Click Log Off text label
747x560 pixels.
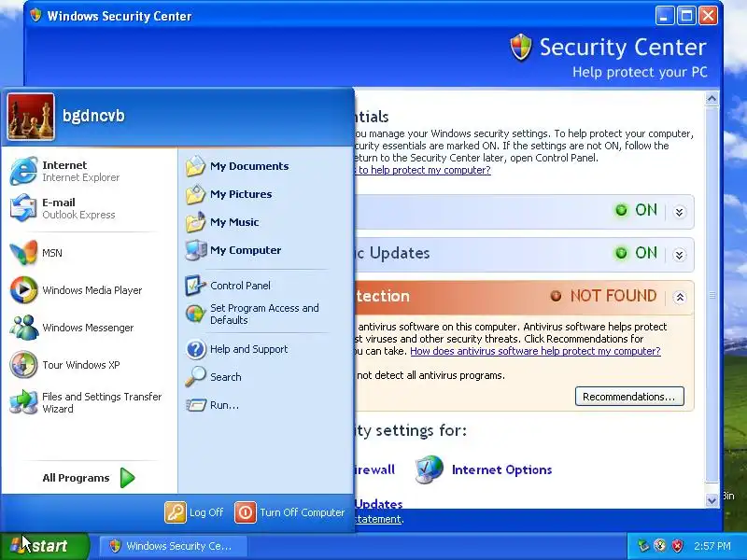(206, 512)
